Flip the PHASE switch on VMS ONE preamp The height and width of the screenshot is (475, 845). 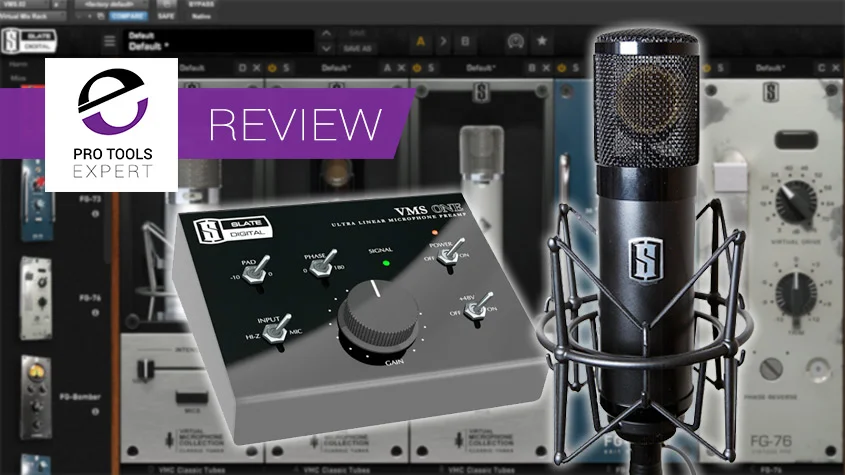pos(325,263)
